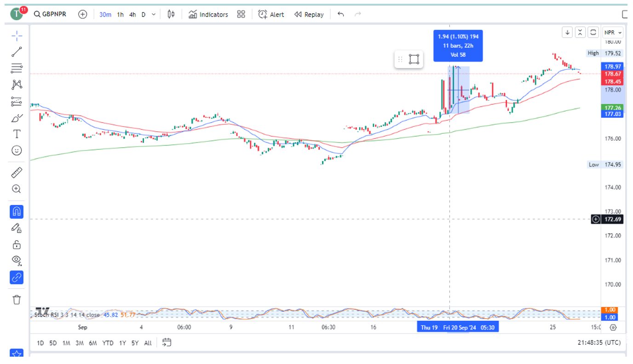Open the user profile avatar menu
The height and width of the screenshot is (364, 633).
(17, 14)
